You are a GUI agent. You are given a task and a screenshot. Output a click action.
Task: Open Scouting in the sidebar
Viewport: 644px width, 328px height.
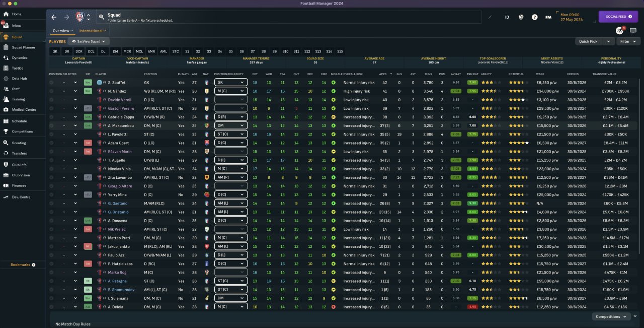(23, 143)
